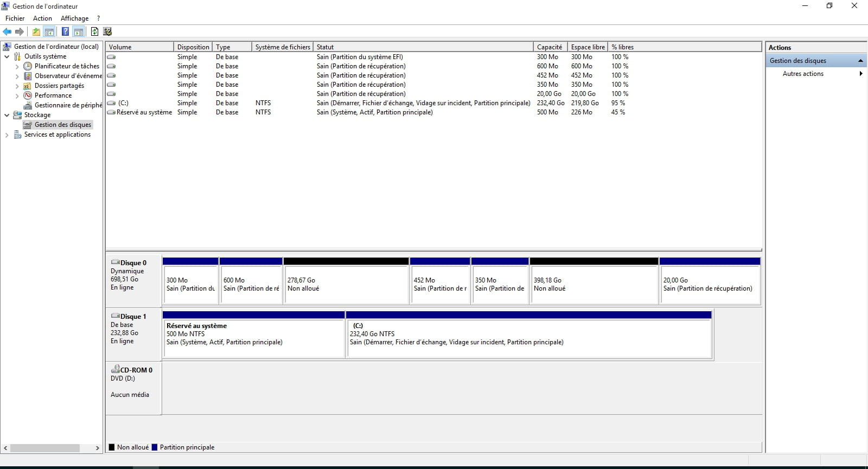
Task: Toggle the Show/Hide Action Pane toolbar icon
Action: point(79,31)
